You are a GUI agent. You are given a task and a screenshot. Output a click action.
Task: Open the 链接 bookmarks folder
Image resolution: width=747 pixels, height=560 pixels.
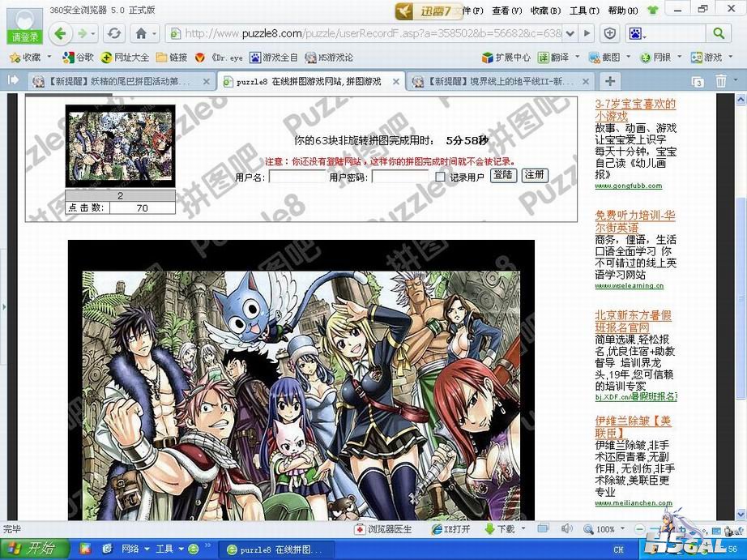[x=172, y=58]
